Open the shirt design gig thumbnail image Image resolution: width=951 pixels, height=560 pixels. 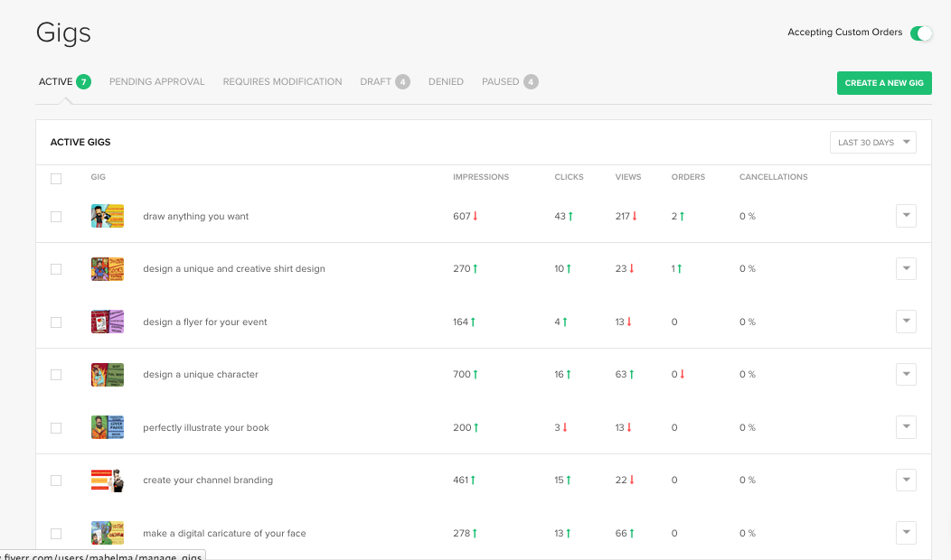tap(107, 269)
